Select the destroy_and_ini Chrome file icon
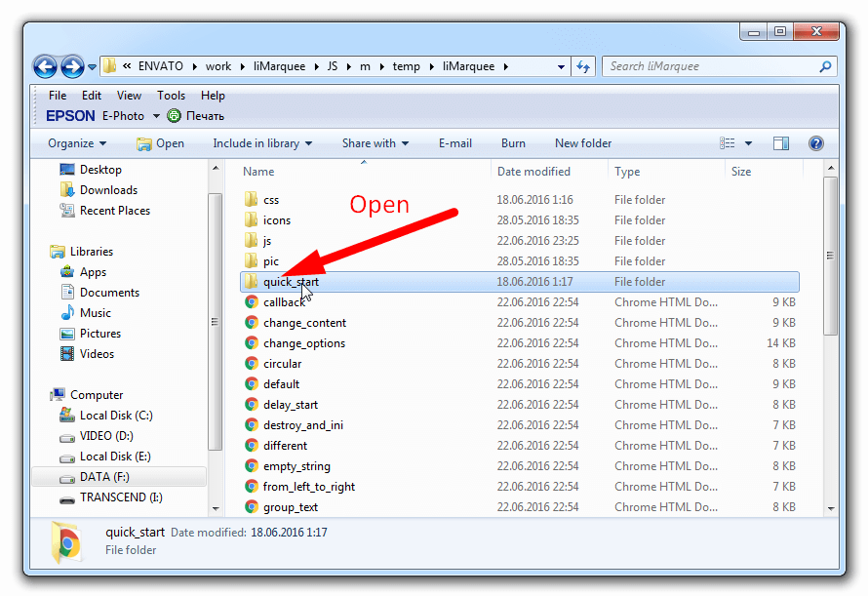 pyautogui.click(x=252, y=425)
